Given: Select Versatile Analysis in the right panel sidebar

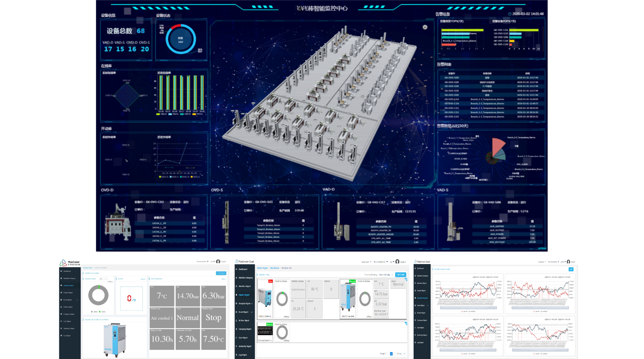Looking at the screenshot, I should (x=422, y=298).
